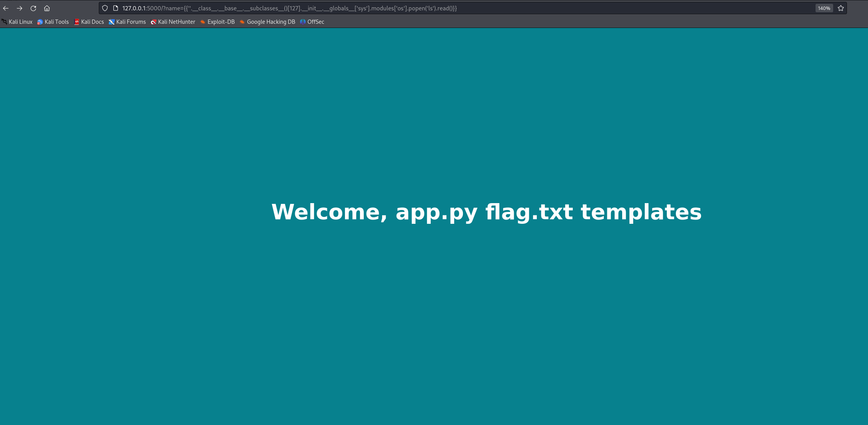Reset the 140% zoom level badge
This screenshot has height=425, width=868.
point(824,8)
